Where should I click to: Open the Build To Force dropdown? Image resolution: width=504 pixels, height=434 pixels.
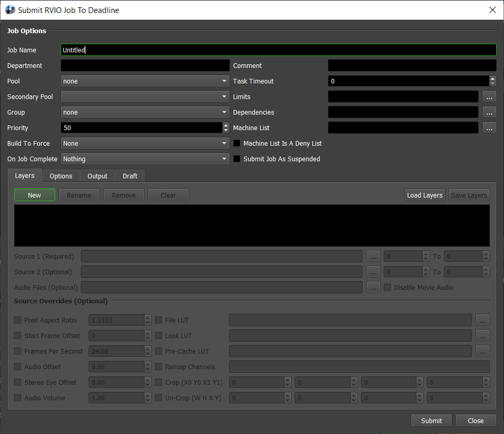click(145, 144)
